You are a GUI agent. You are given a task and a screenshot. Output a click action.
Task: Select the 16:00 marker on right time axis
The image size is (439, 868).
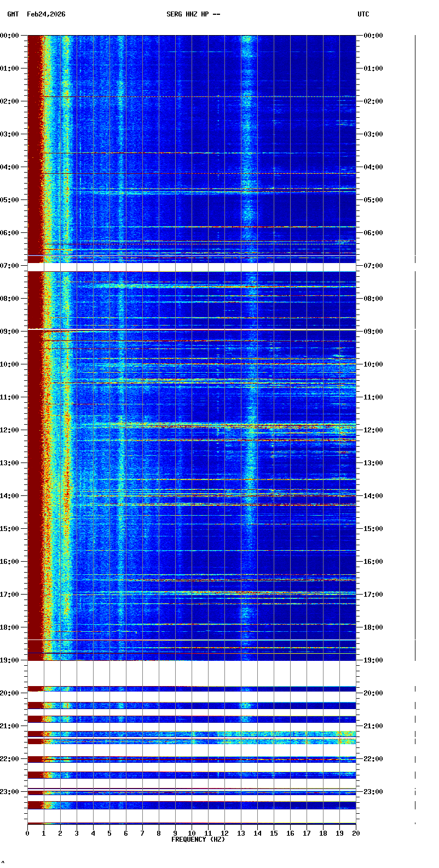[x=373, y=562]
